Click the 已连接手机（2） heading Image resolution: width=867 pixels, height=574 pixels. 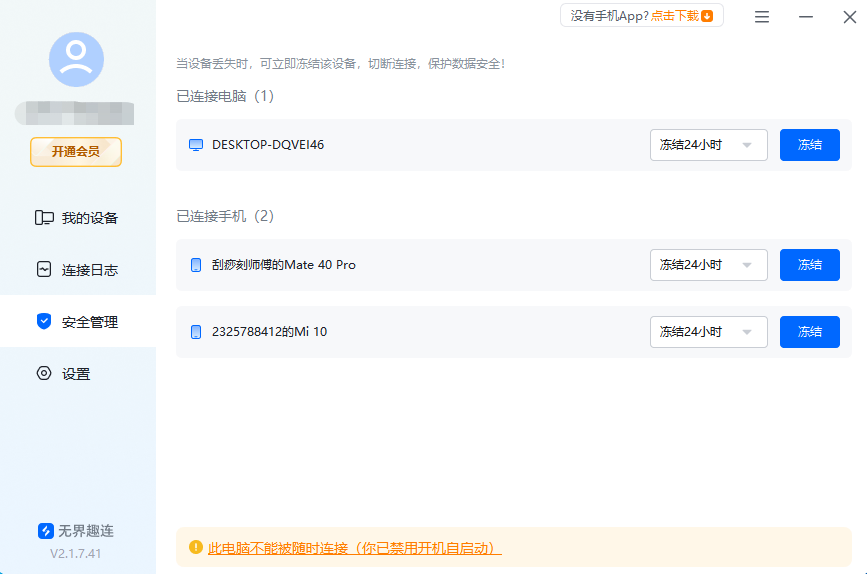pos(225,216)
